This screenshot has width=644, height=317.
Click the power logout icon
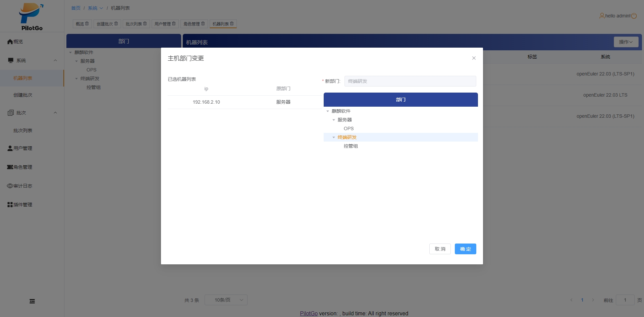(x=634, y=16)
